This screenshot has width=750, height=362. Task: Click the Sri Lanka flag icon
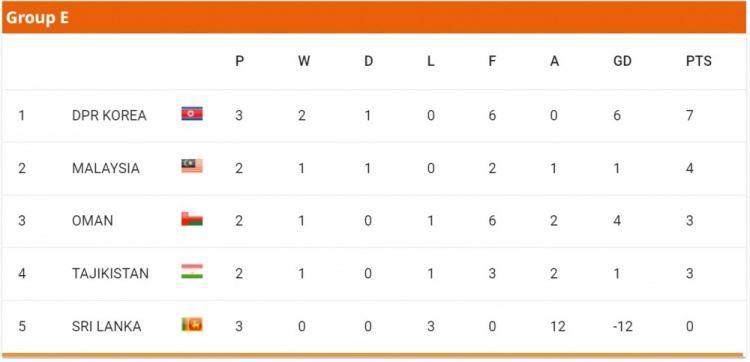[x=192, y=324]
